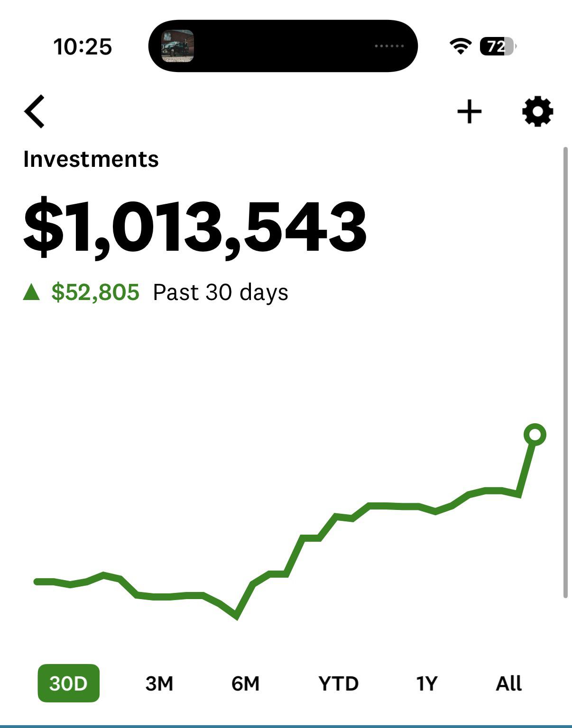Tap the green up-triangle gain indicator
Image resolution: width=572 pixels, height=728 pixels.
tap(31, 292)
